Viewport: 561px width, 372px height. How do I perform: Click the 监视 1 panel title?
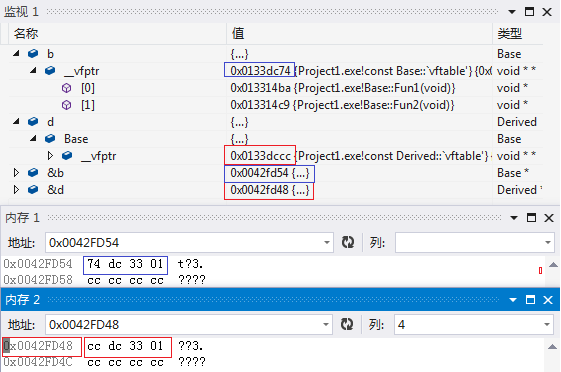(x=21, y=12)
